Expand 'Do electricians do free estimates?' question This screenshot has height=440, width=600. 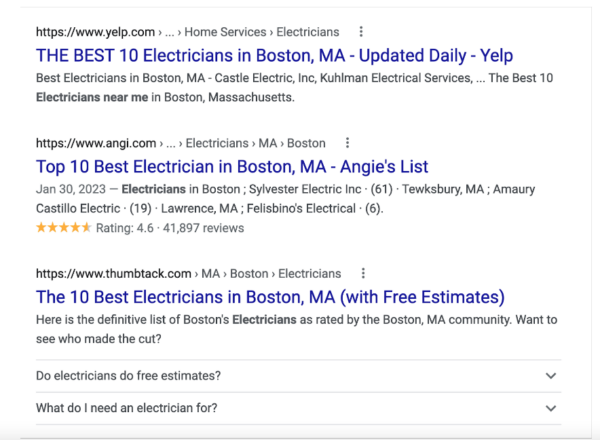298,376
